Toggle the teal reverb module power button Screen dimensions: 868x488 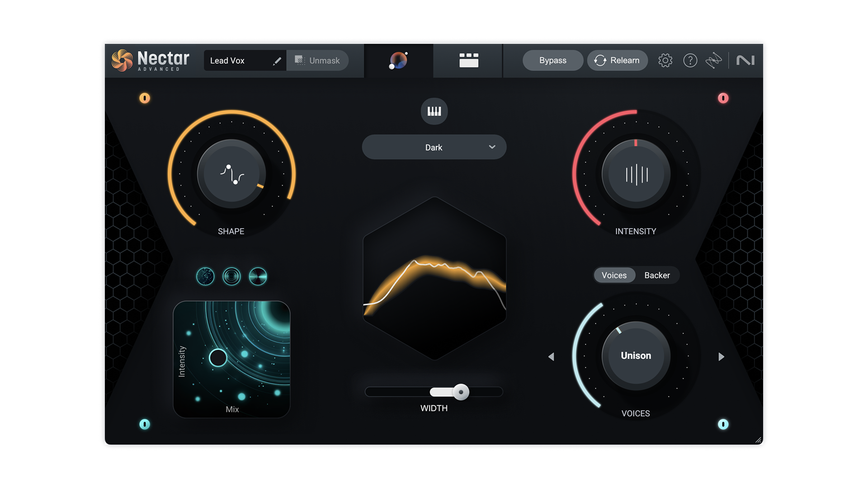(x=145, y=424)
